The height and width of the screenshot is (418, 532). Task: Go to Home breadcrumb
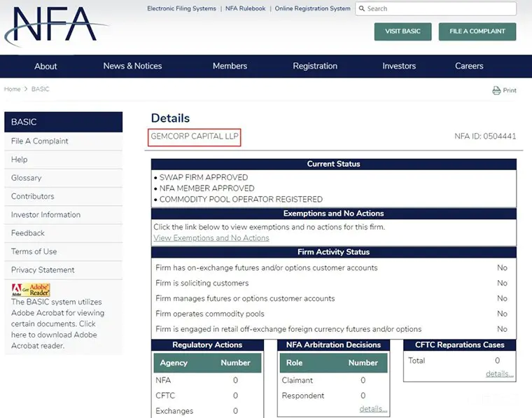(x=12, y=89)
